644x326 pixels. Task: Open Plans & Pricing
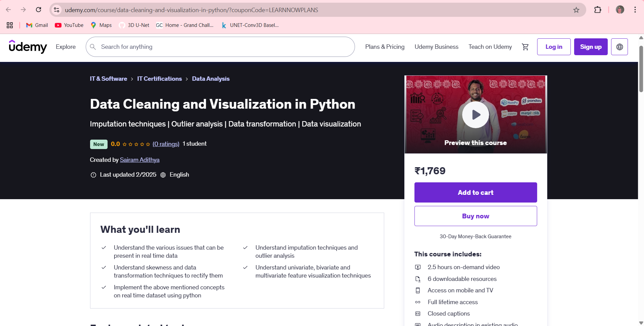coord(385,47)
